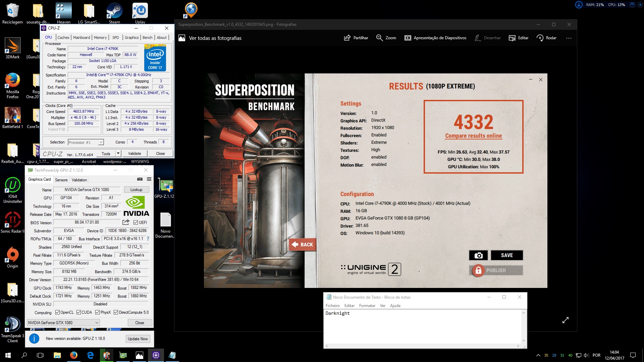Switch to the Caches tab in CPU-Z
This screenshot has height=362, width=644.
(x=63, y=38)
